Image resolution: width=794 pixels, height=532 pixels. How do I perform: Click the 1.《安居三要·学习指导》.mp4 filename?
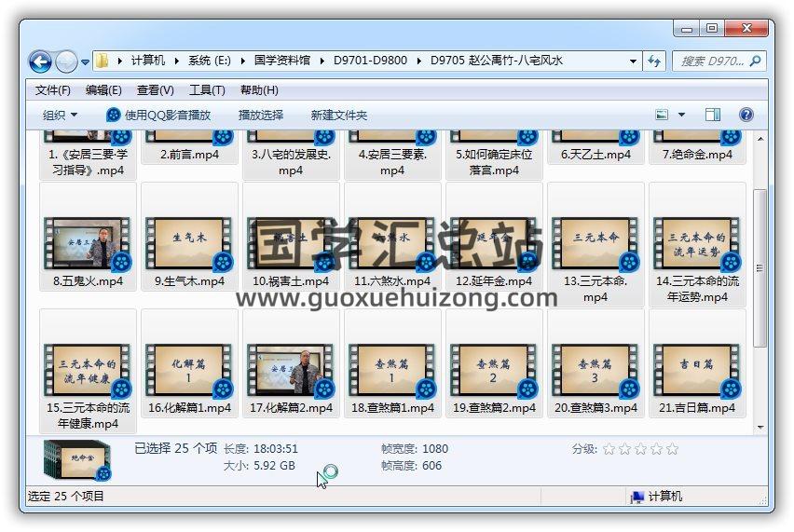point(88,162)
